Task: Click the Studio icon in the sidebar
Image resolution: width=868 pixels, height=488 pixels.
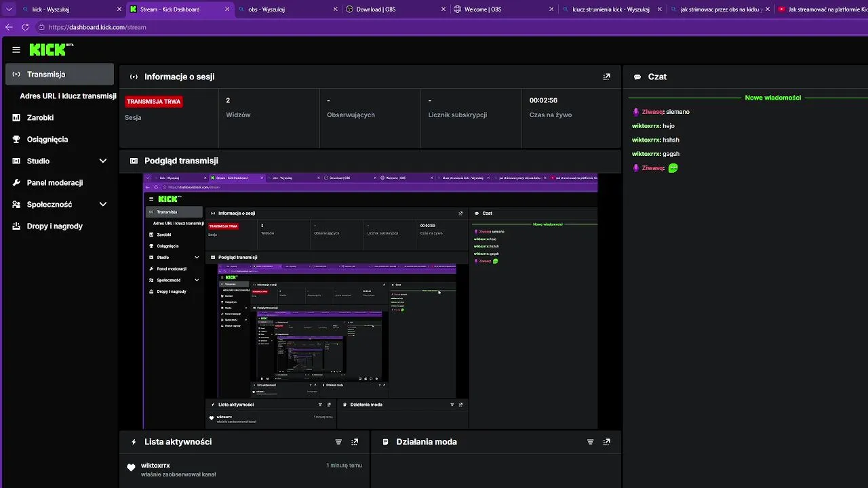Action: (16, 161)
